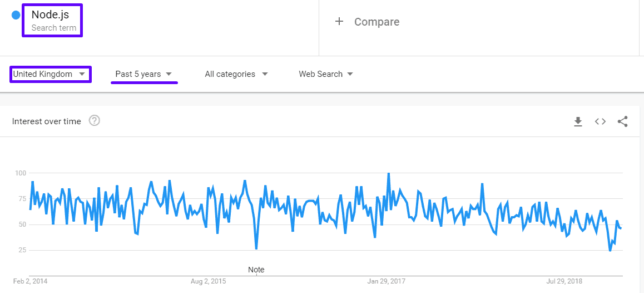Click the blue Node.js color dot
The height and width of the screenshot is (293, 644).
(16, 15)
